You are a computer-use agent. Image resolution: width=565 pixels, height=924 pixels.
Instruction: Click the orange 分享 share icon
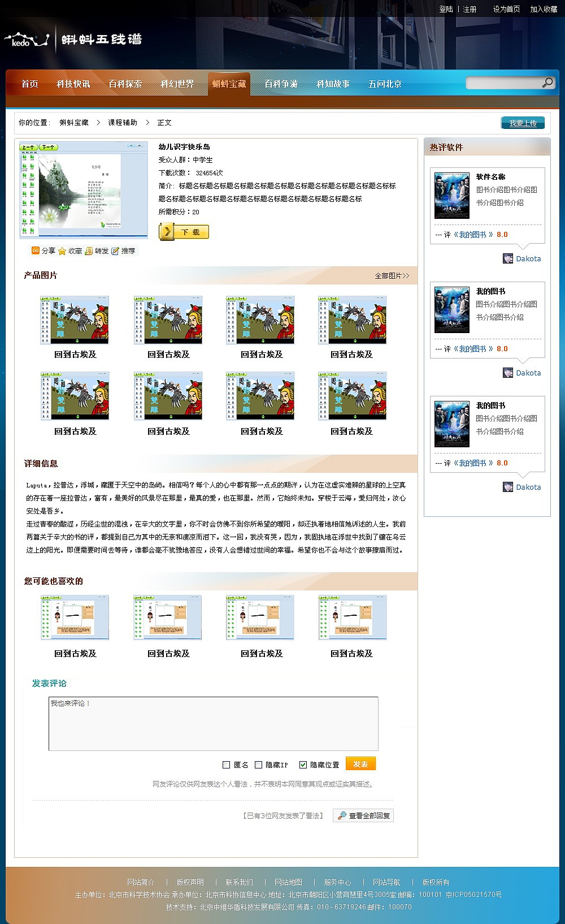(36, 251)
